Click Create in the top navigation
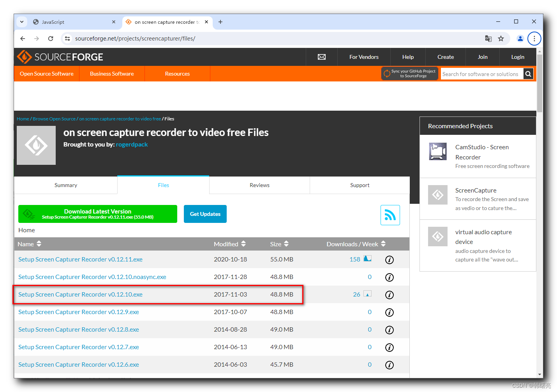 (x=446, y=57)
